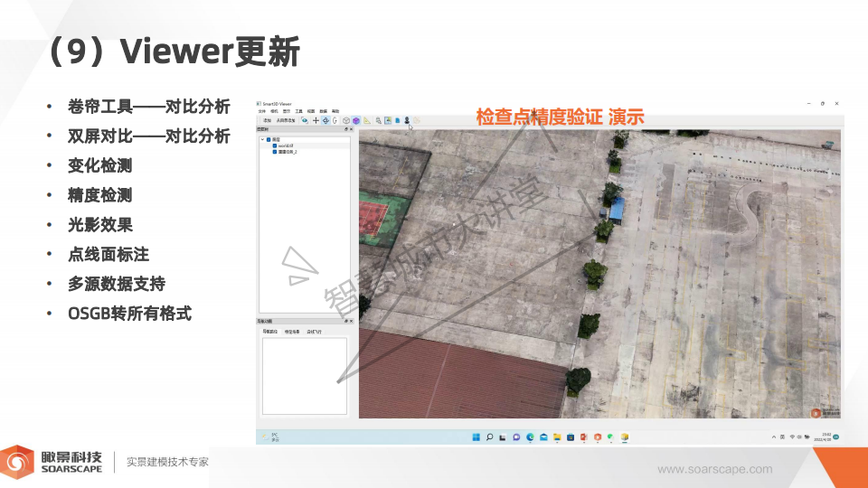Switch to the third tab in navigation panel
The image size is (868, 488).
tap(314, 332)
